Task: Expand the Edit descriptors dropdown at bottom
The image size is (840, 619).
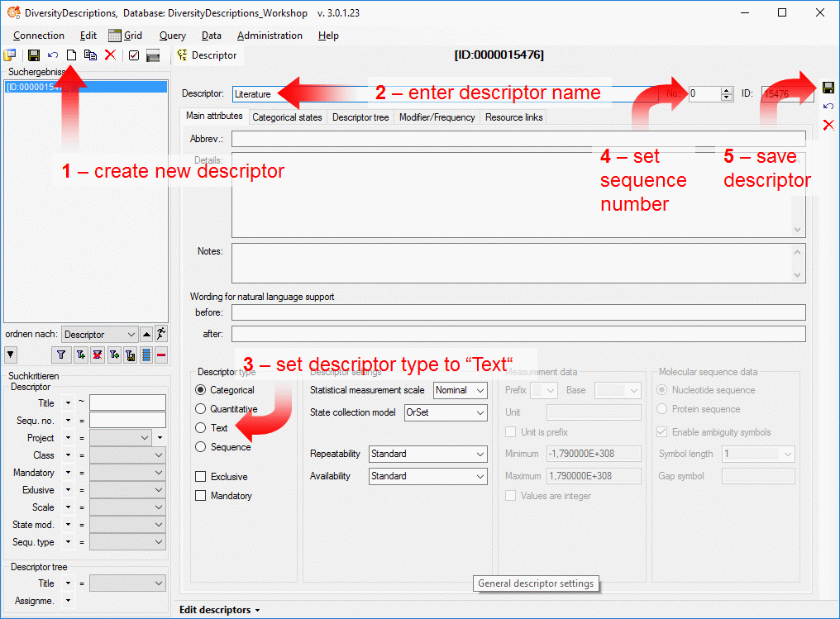Action: coord(220,610)
